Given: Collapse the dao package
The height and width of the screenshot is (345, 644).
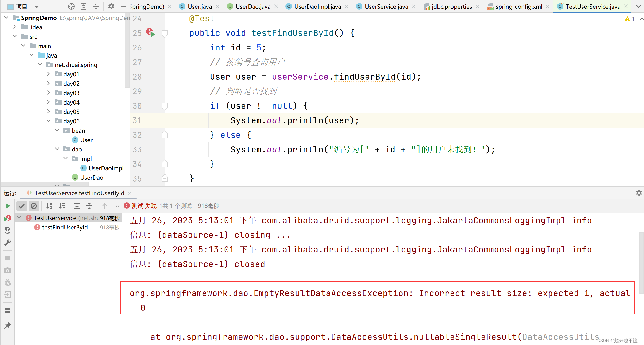Looking at the screenshot, I should tap(57, 149).
